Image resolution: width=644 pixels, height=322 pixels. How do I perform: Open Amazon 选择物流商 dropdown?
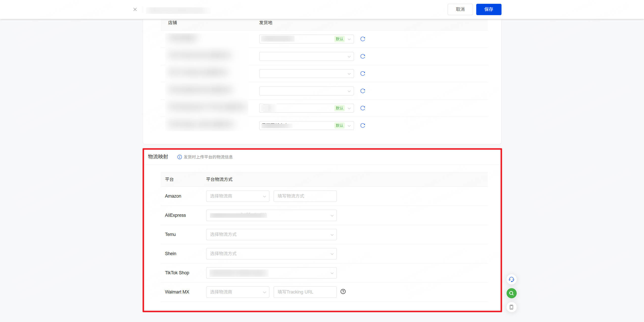click(237, 196)
